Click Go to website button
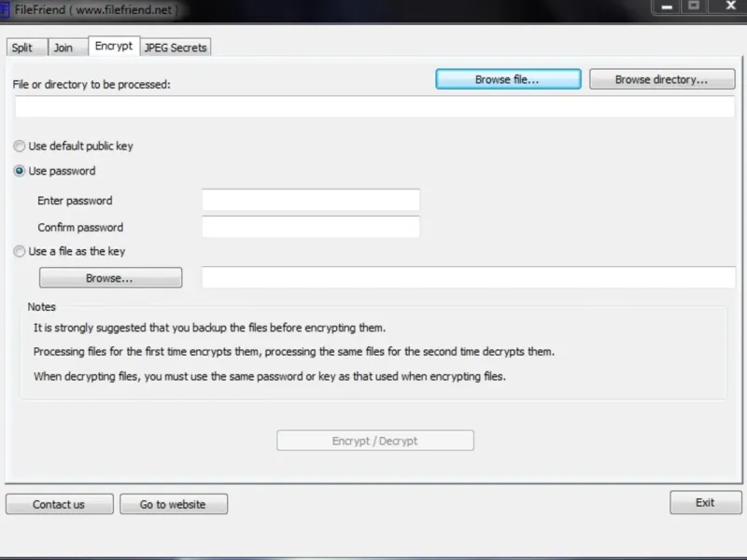747x560 pixels. 174,504
